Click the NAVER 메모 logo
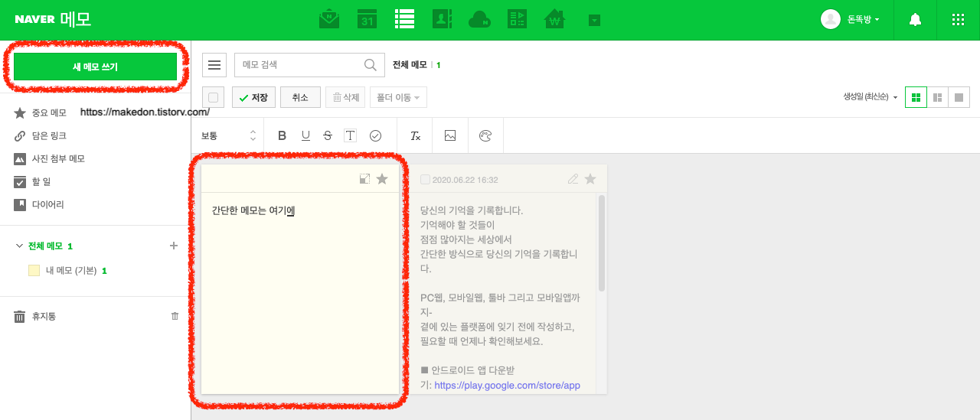This screenshot has height=420, width=980. coord(52,20)
